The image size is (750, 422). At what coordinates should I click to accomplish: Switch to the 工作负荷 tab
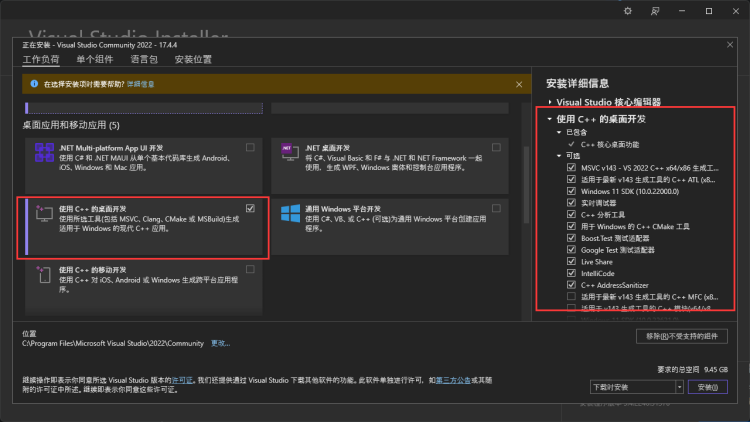point(41,59)
